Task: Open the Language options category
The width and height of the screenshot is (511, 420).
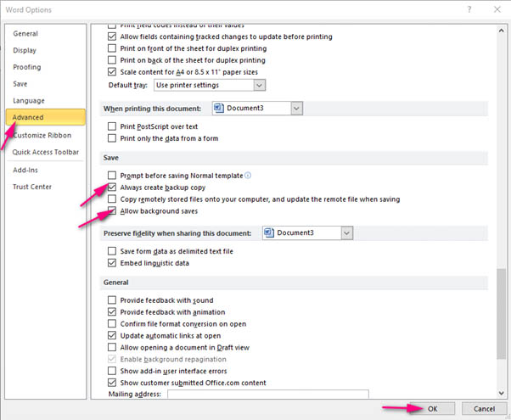Action: (45, 101)
